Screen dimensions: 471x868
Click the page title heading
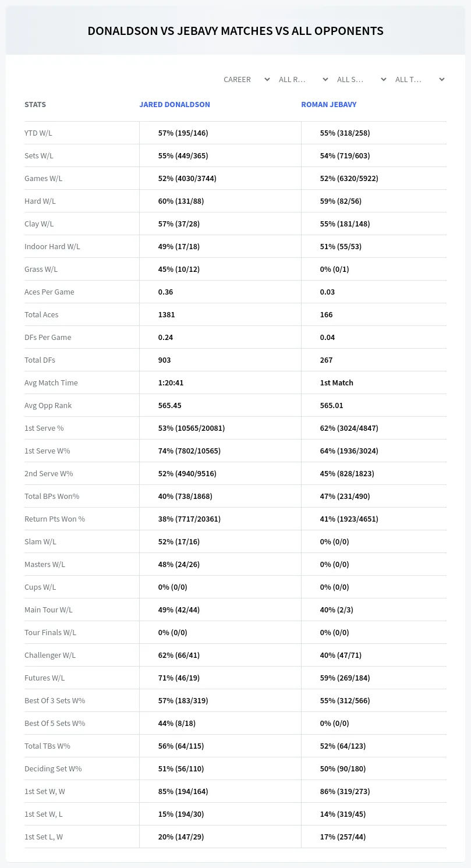(235, 31)
